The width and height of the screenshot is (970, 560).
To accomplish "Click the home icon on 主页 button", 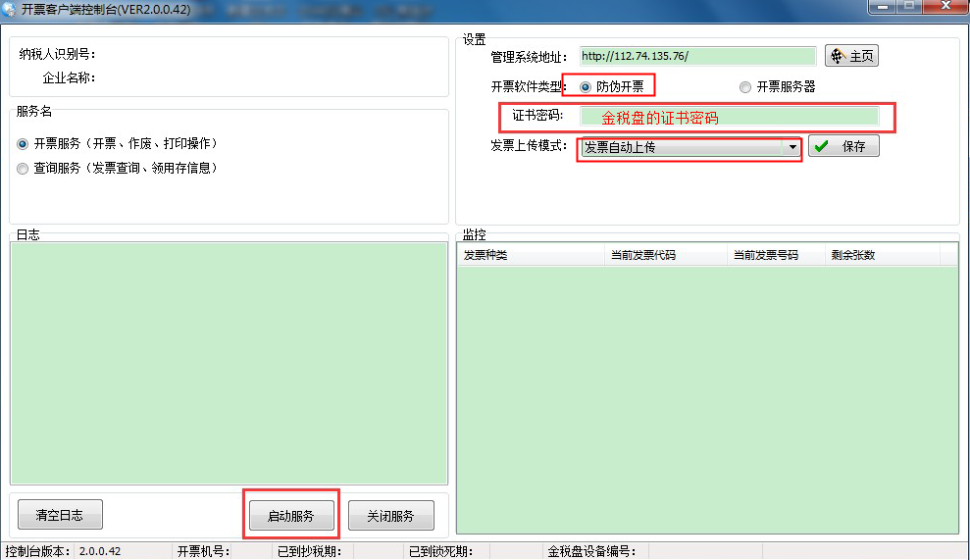I will [838, 56].
